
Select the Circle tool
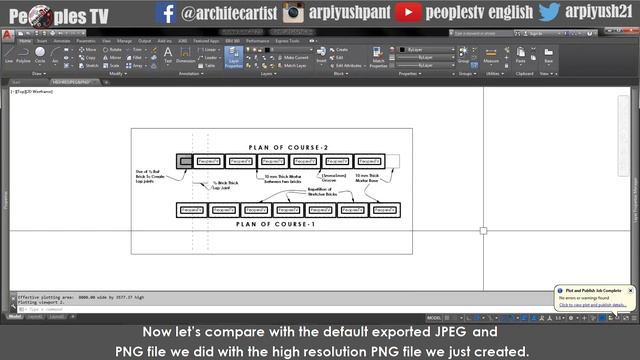click(x=40, y=55)
